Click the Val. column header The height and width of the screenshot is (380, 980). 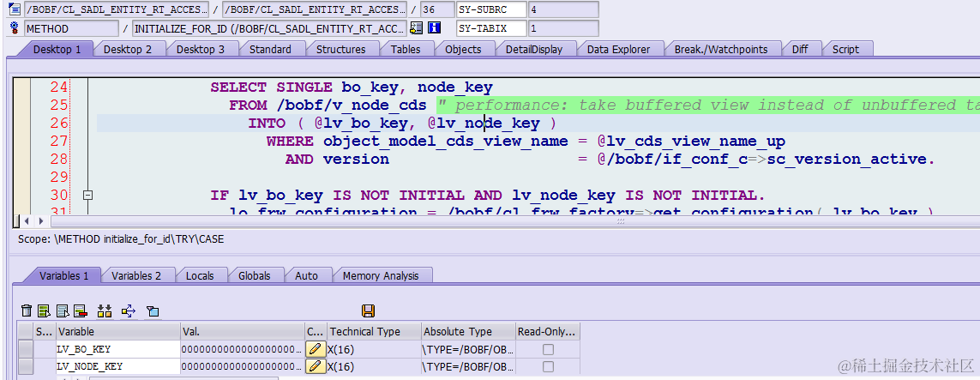click(242, 331)
